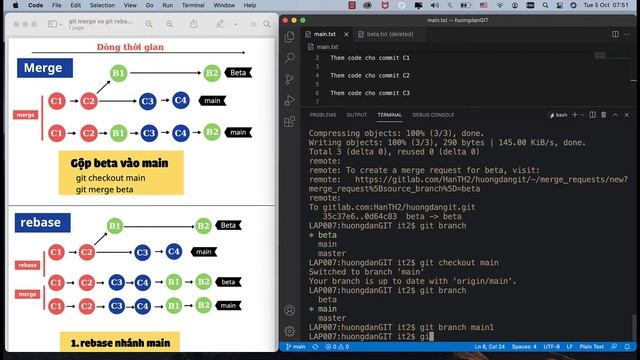640x360 pixels.
Task: Change indentation Spaces: 4
Action: tap(524, 347)
